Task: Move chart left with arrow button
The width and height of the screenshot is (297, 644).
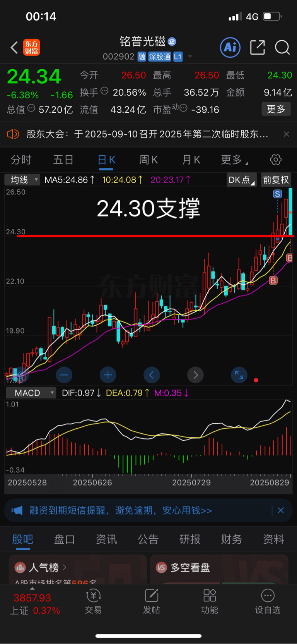Action: [152, 375]
